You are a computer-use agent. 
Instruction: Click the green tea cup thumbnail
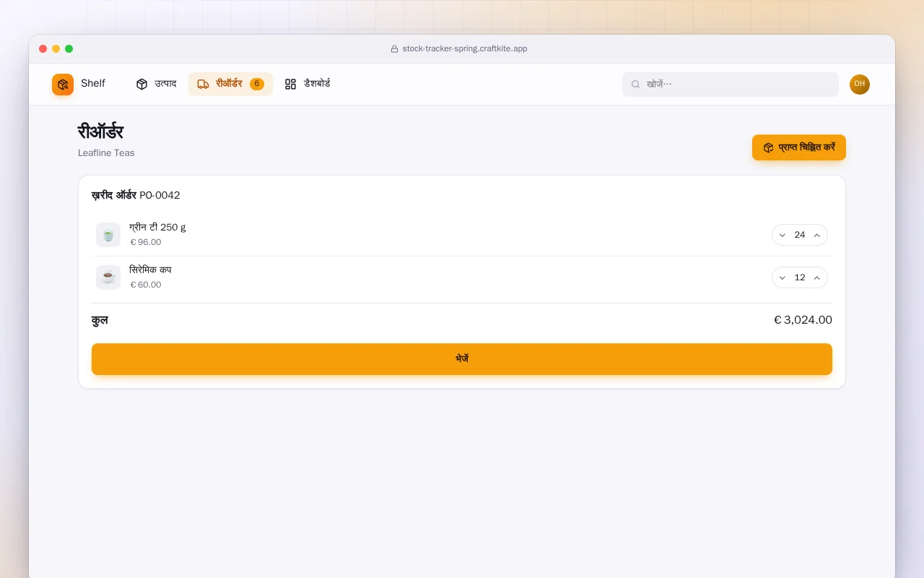click(108, 235)
